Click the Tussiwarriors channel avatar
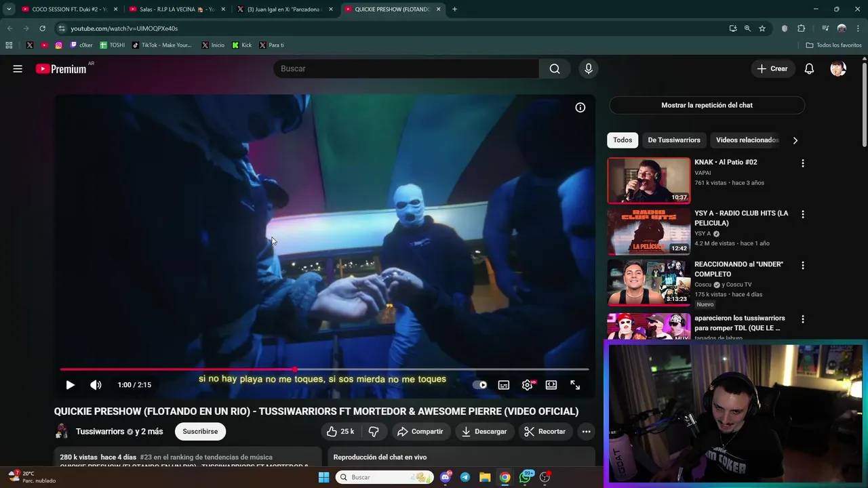This screenshot has width=868, height=488. 62,431
